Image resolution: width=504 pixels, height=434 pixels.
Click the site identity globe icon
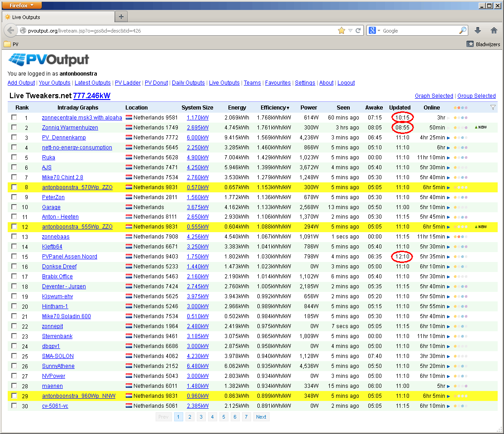[23, 30]
